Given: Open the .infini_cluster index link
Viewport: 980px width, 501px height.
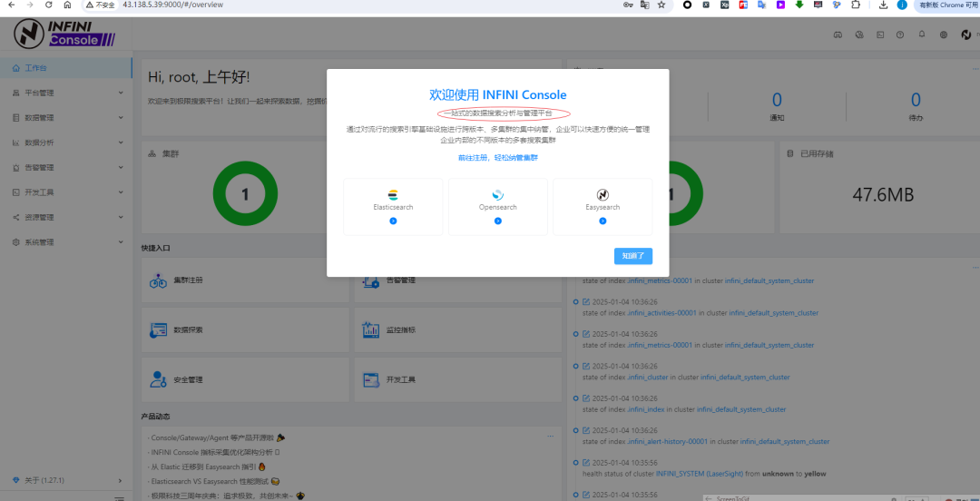Looking at the screenshot, I should (648, 378).
